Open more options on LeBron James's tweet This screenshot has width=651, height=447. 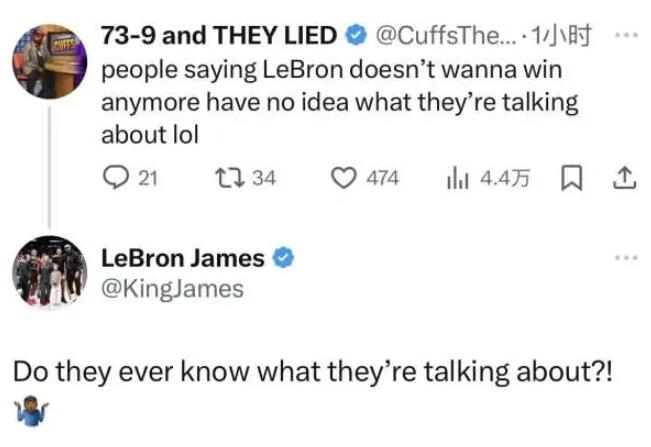click(625, 258)
